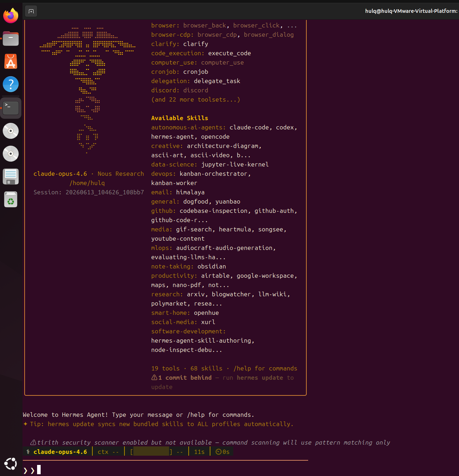
Task: Click the "browser-cdp:" toolset label
Action: tap(173, 35)
